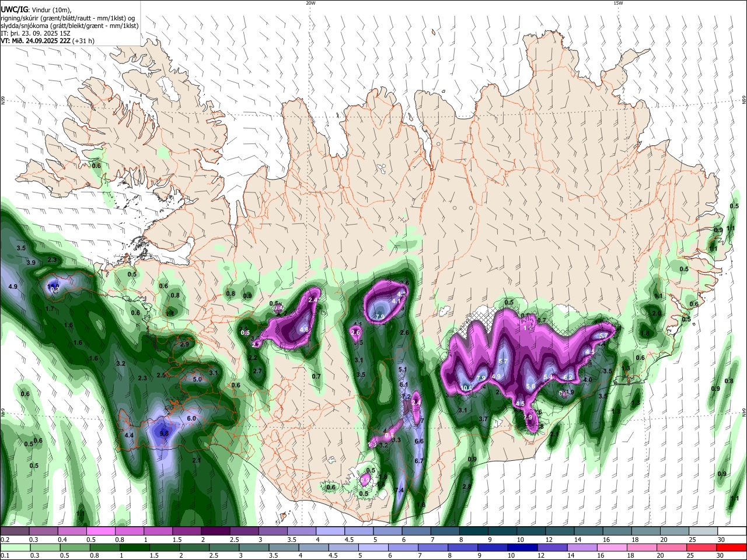747x560 pixels.
Task: Click the '20W' longitude label
Action: coord(310,3)
